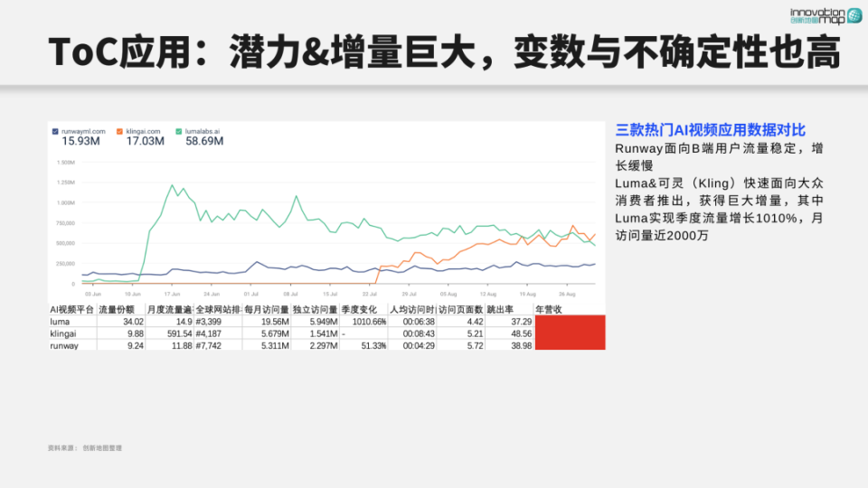Click klingai's bounce rate 48.56
This screenshot has height=488, width=868.
pos(522,334)
